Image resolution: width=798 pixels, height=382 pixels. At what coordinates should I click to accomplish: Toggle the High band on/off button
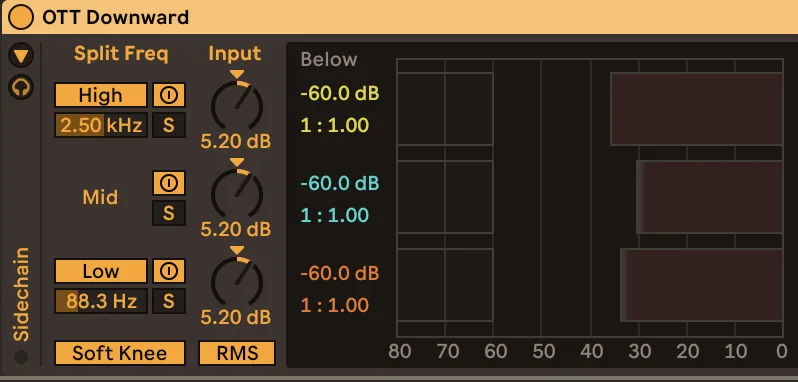coord(168,95)
